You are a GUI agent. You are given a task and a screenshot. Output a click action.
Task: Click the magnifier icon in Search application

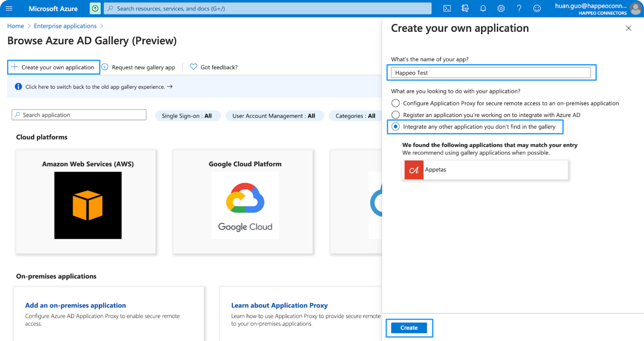pos(17,115)
